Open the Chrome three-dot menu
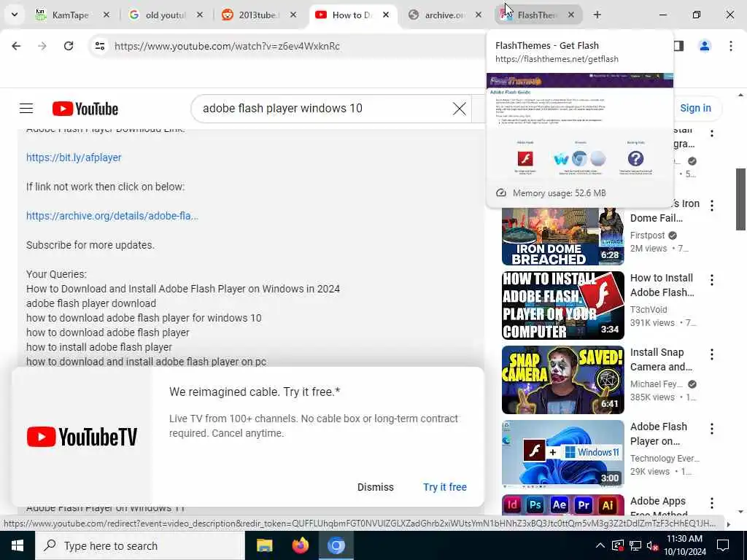This screenshot has width=747, height=560. coord(731,46)
